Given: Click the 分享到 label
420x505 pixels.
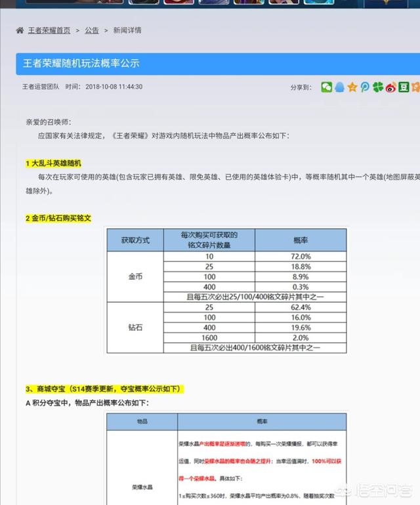Looking at the screenshot, I should click(x=301, y=87).
